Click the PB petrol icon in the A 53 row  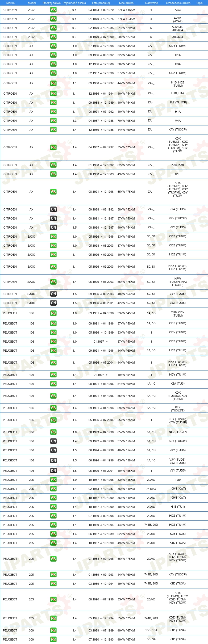pos(53,10)
